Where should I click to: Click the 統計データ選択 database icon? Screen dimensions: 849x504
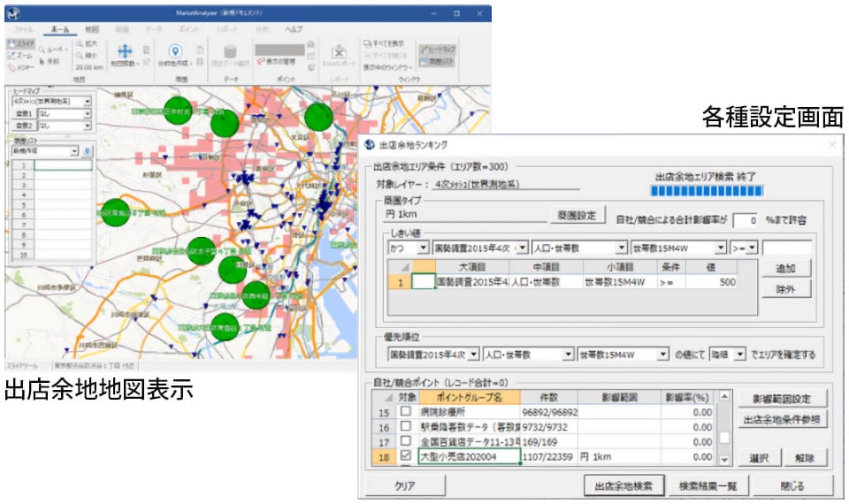[230, 52]
